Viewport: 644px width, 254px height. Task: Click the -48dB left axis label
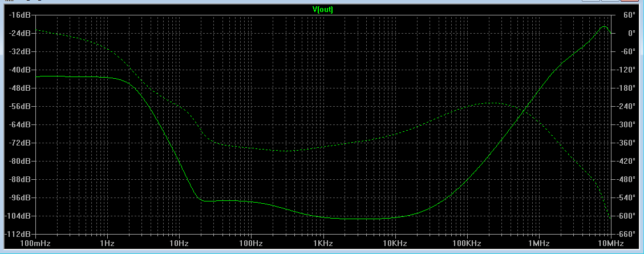[x=21, y=88]
